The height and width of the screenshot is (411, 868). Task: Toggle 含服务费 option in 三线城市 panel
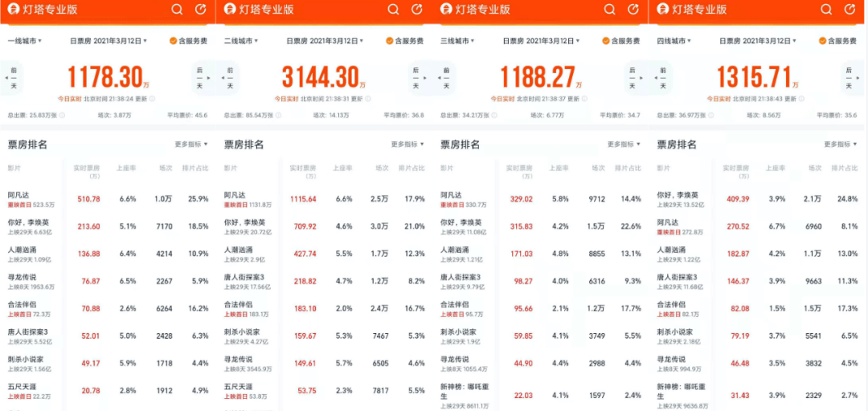click(x=606, y=41)
